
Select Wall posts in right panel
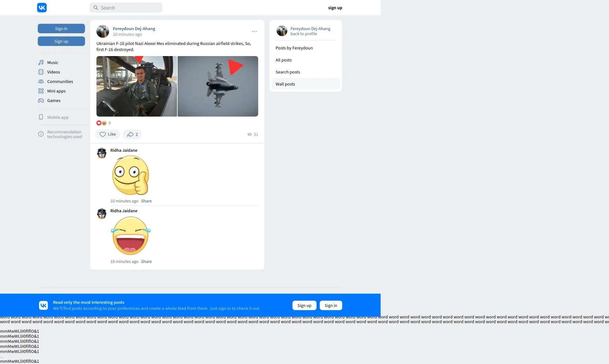point(285,84)
